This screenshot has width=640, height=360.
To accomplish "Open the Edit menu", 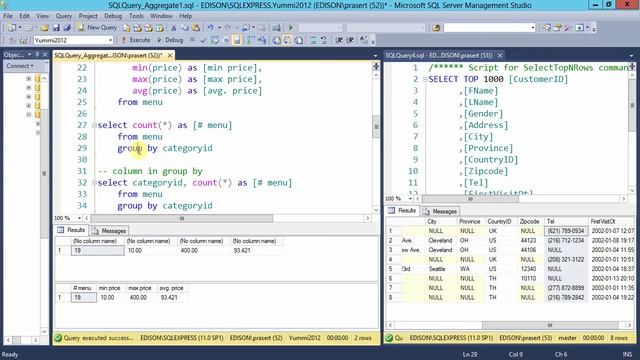I will [24, 16].
